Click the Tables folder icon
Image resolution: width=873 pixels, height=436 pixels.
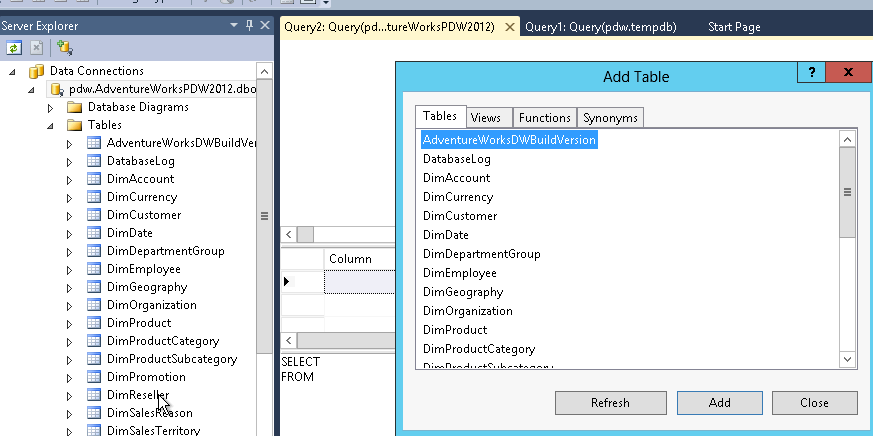click(x=75, y=125)
